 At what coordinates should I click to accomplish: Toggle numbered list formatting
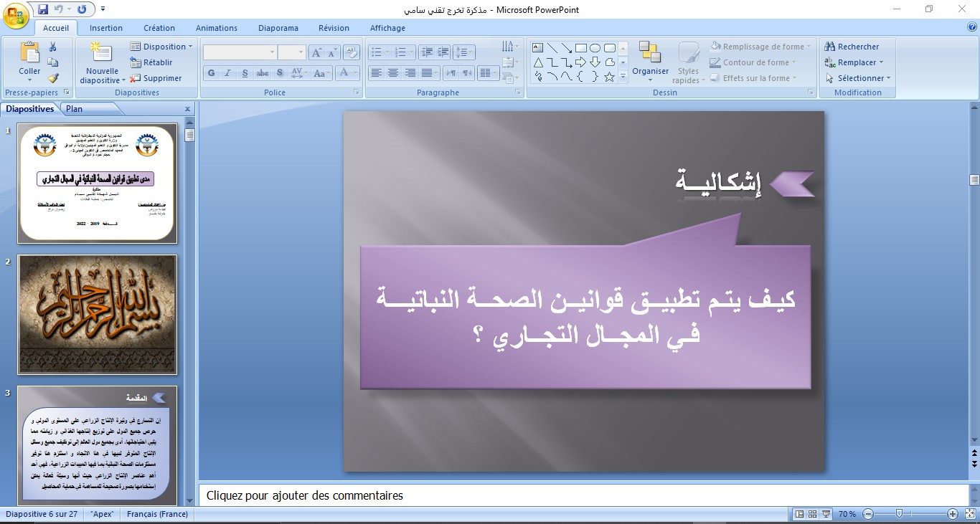click(401, 50)
